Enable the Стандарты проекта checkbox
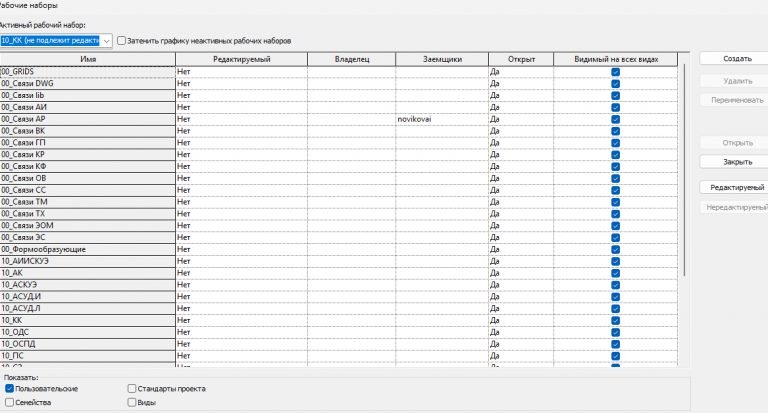 132,389
